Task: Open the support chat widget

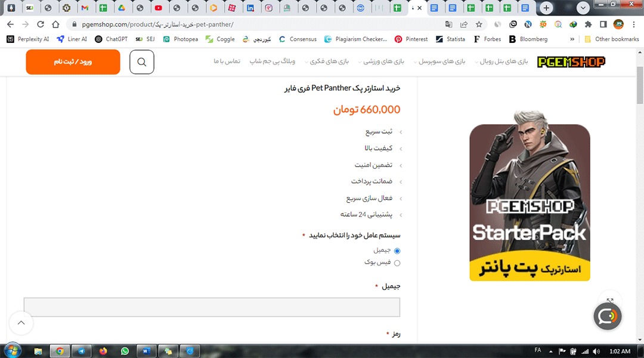Action: click(x=608, y=316)
